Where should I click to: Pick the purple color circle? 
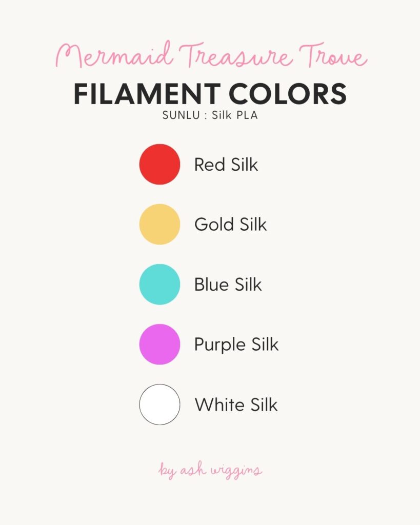click(160, 344)
